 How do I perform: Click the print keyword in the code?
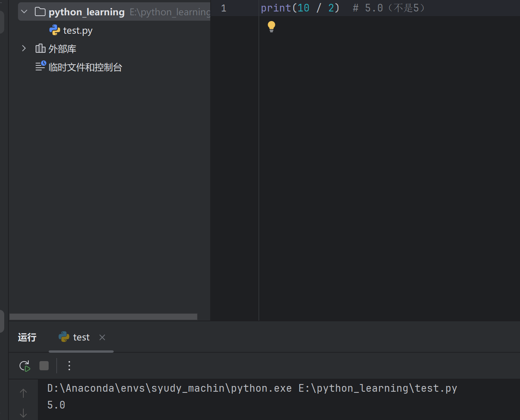276,8
